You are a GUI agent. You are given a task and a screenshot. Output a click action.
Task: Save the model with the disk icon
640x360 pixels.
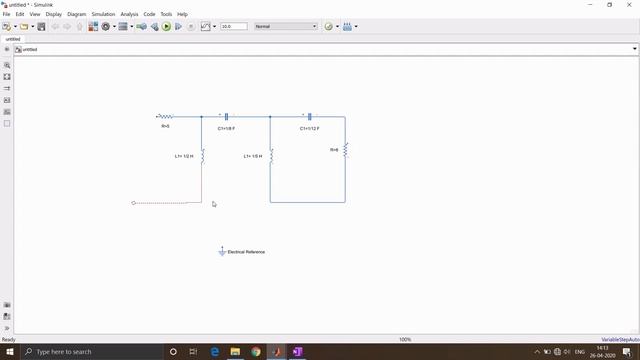point(41,27)
